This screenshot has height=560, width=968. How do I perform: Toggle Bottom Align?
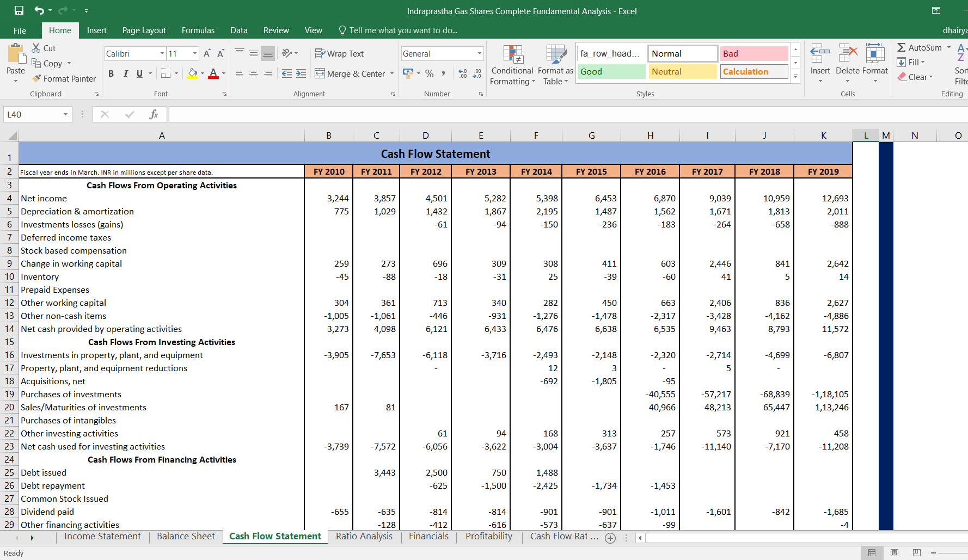(267, 53)
